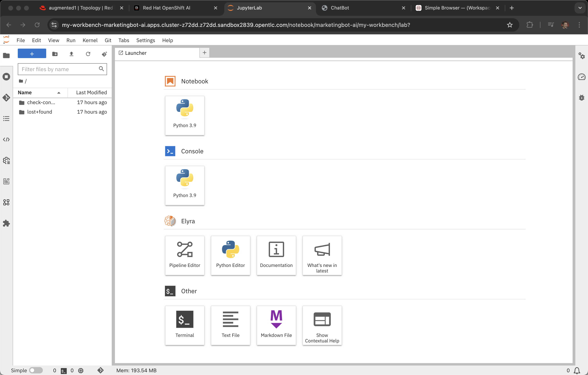This screenshot has width=588, height=375.
Task: Open the Table of Contents sidebar icon
Action: point(6,119)
